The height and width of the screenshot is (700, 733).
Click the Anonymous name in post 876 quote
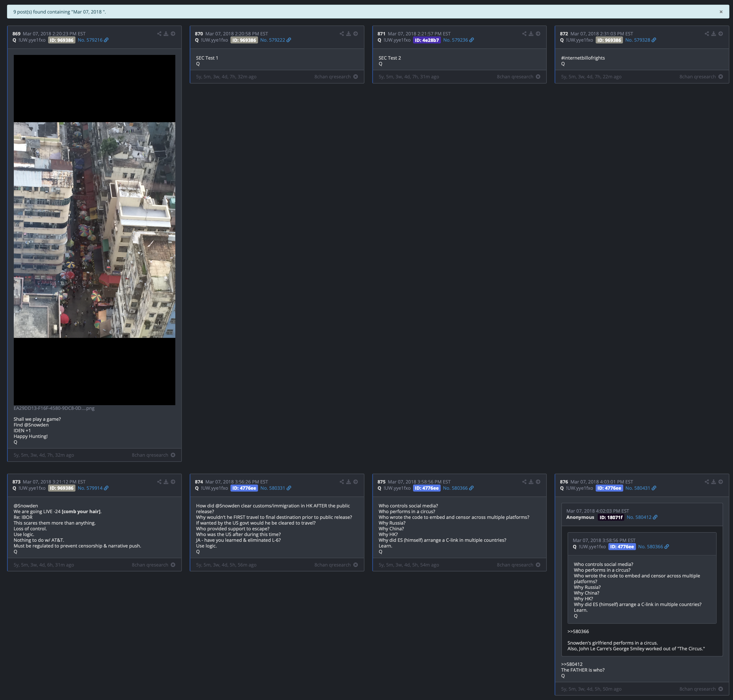coord(580,517)
